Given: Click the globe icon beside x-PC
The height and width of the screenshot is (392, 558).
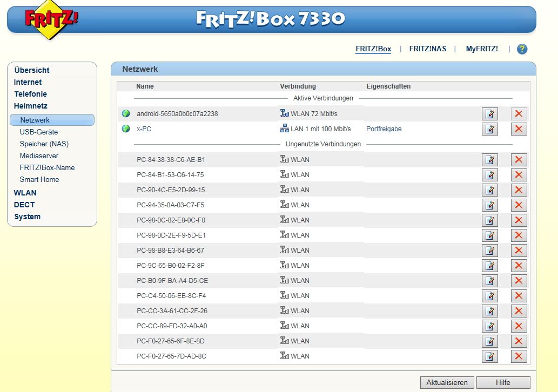Looking at the screenshot, I should click(126, 129).
